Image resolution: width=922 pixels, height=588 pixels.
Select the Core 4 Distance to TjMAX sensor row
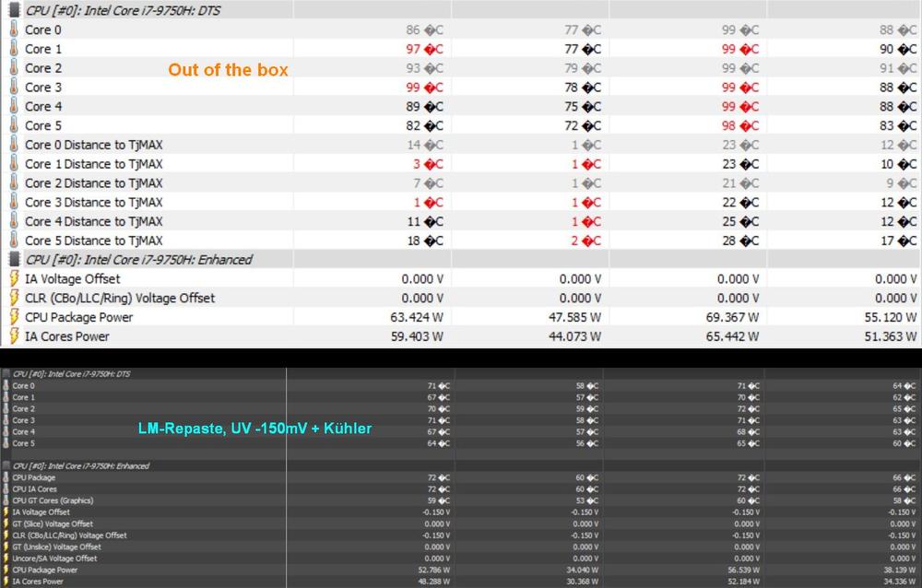pos(93,221)
